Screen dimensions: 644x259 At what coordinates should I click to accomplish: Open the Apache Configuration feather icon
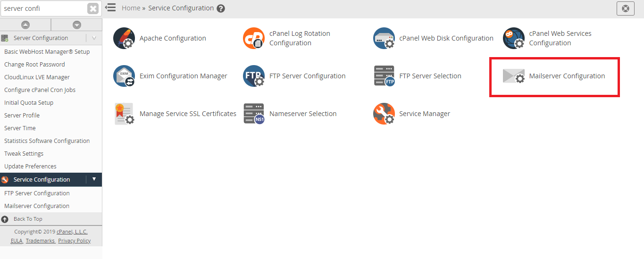click(x=124, y=38)
